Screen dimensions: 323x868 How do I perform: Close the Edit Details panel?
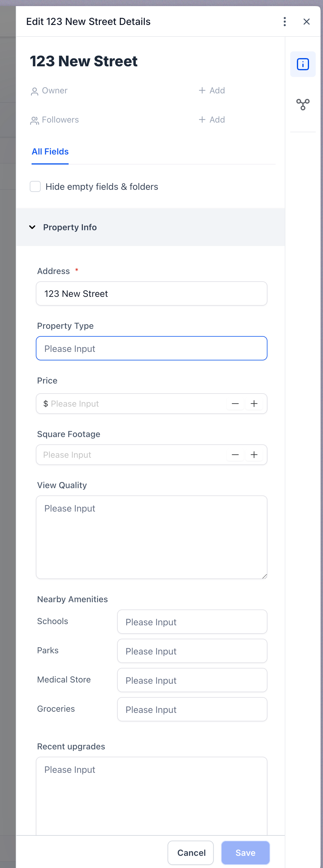tap(306, 22)
